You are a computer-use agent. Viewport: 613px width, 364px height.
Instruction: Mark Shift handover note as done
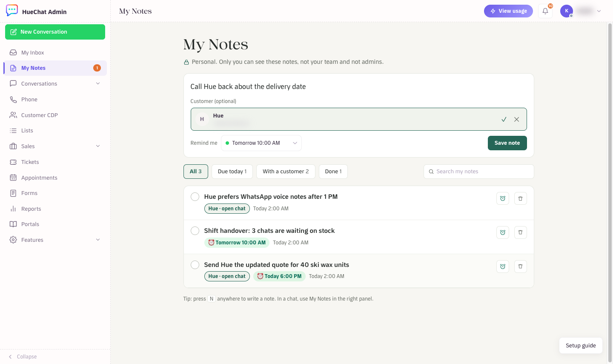pos(195,231)
